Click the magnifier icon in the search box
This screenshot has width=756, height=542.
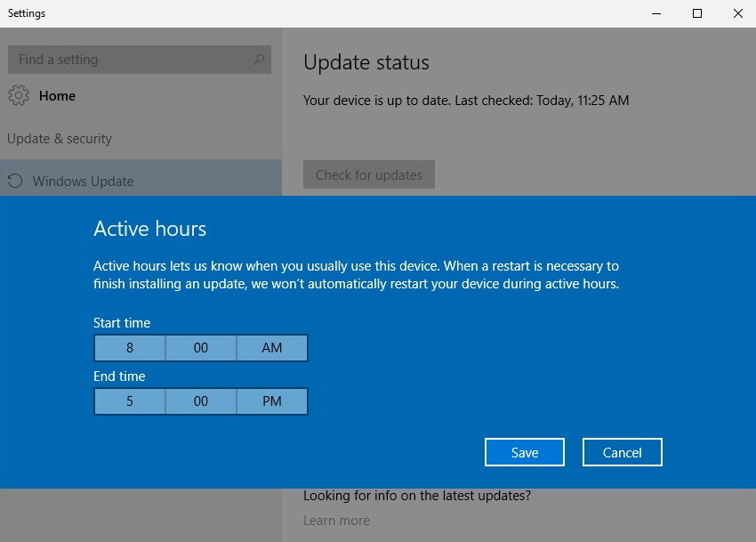pos(259,60)
